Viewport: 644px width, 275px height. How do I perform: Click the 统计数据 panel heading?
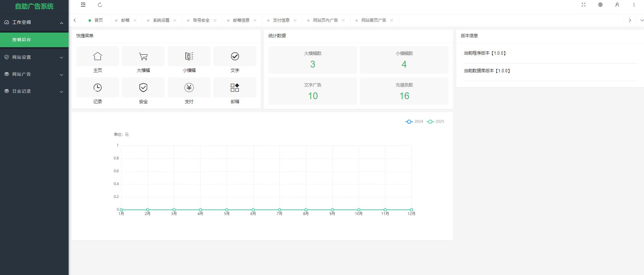coord(277,36)
